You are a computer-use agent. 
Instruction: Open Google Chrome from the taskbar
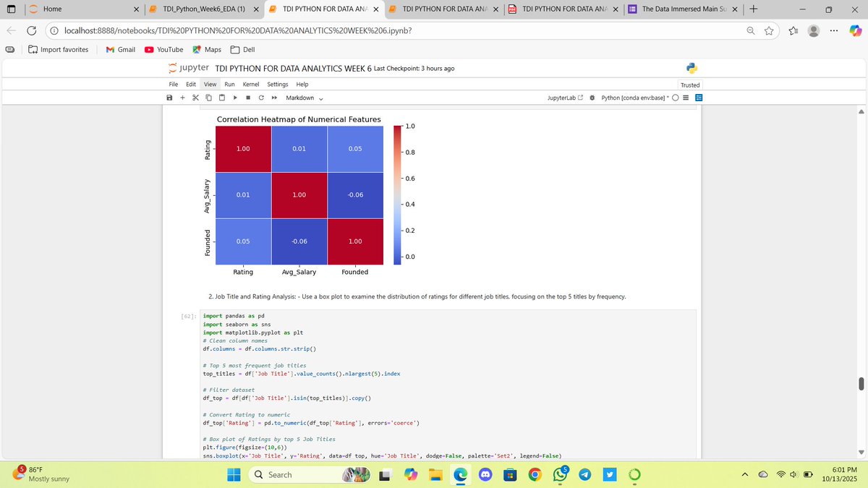pos(535,474)
